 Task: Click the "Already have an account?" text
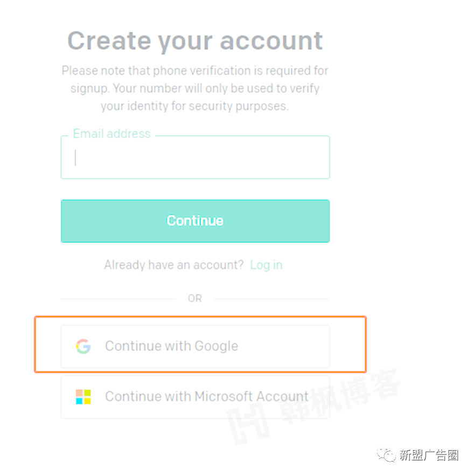[173, 265]
